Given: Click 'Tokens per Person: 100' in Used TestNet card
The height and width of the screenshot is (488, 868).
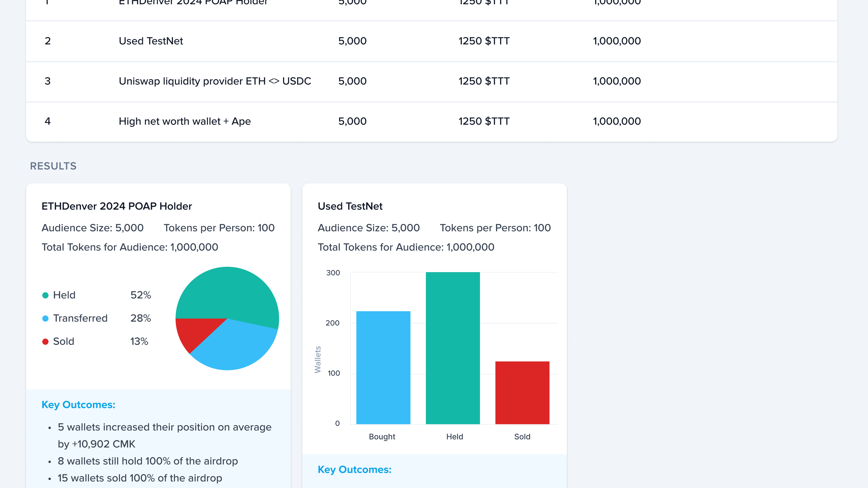Looking at the screenshot, I should [x=495, y=228].
